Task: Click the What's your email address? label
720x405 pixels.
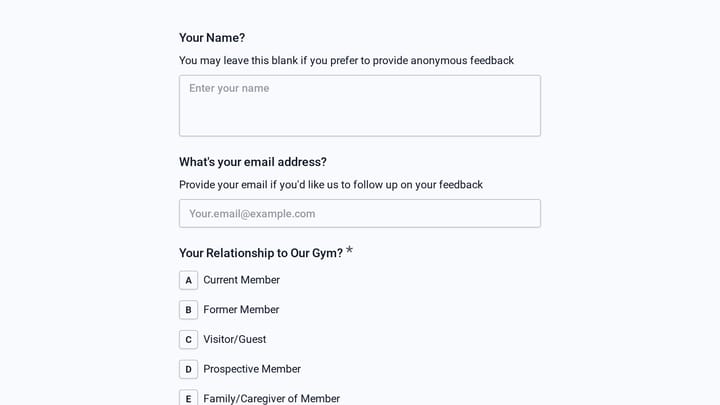Action: pyautogui.click(x=253, y=162)
